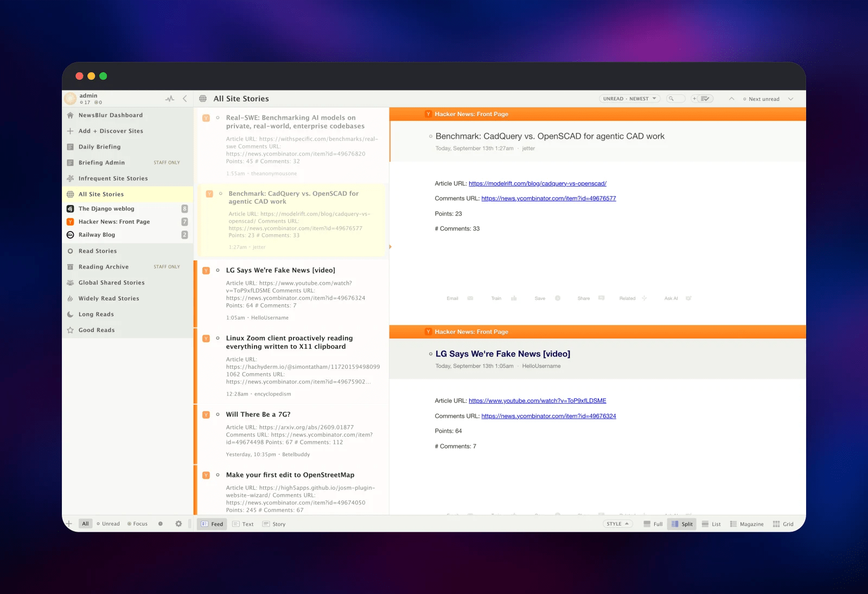Select All Site Stories in sidebar
Viewport: 868px width, 594px height.
coord(127,194)
